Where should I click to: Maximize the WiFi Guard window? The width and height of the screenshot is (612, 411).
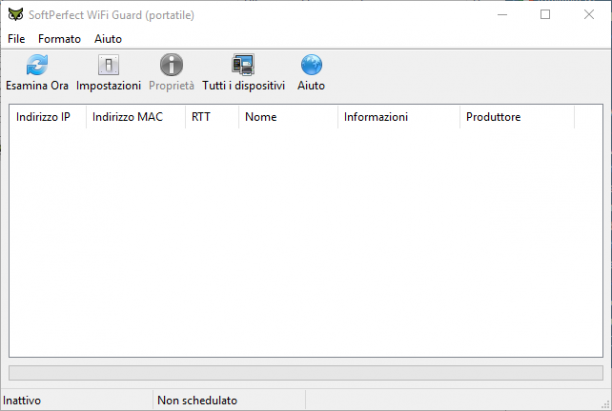point(545,15)
